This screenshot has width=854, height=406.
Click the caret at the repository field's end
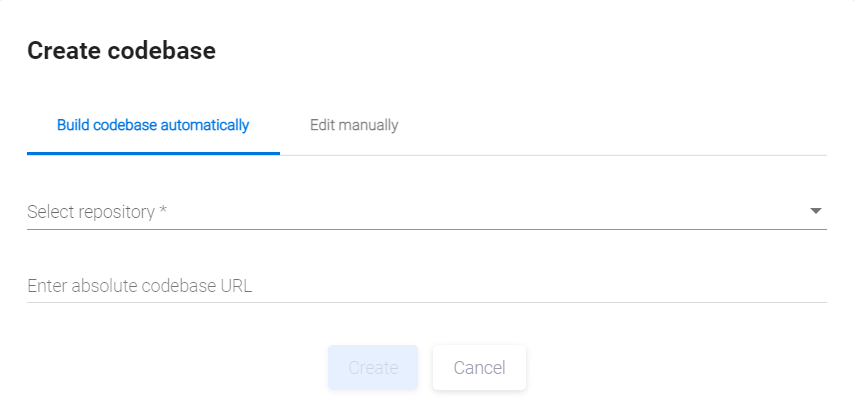point(815,211)
